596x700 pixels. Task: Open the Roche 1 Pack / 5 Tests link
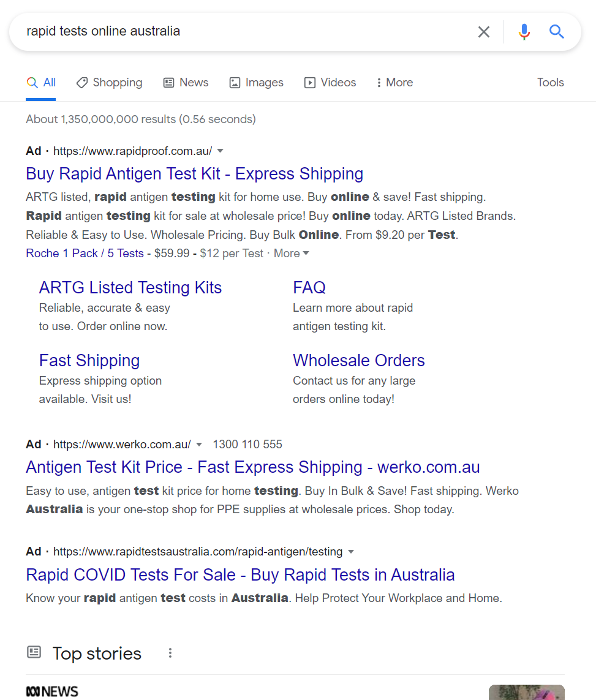85,254
